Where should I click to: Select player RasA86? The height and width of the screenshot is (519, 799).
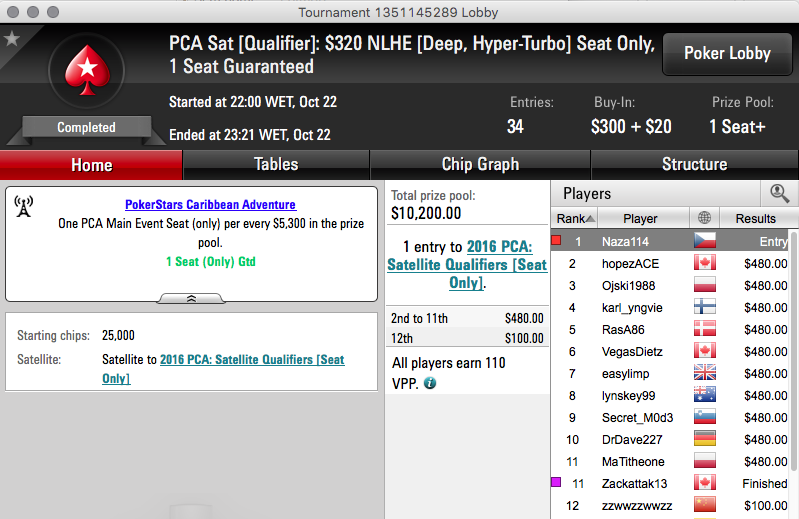[x=623, y=330]
